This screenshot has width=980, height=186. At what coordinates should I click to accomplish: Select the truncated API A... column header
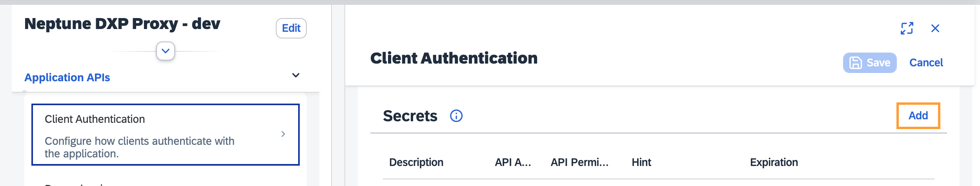(513, 162)
